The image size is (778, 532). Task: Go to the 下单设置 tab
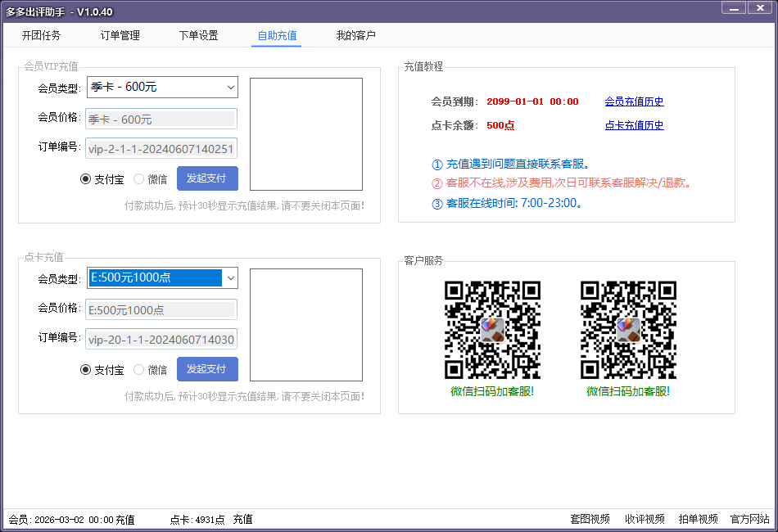(x=198, y=36)
